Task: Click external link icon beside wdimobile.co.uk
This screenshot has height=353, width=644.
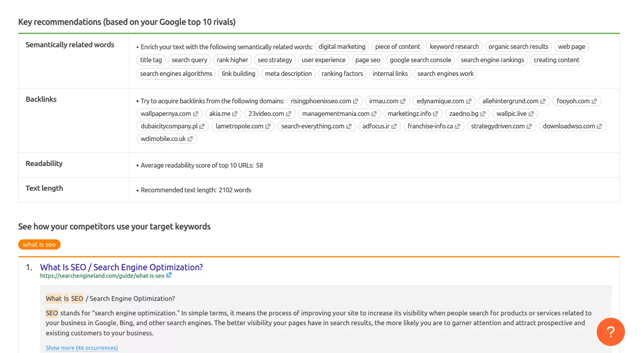Action: (190, 139)
